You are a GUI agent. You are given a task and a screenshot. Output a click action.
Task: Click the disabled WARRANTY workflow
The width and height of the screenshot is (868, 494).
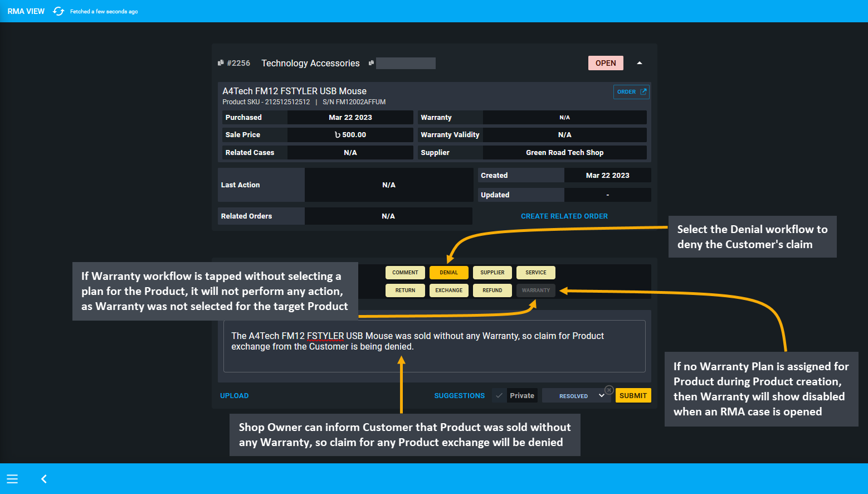pos(536,290)
